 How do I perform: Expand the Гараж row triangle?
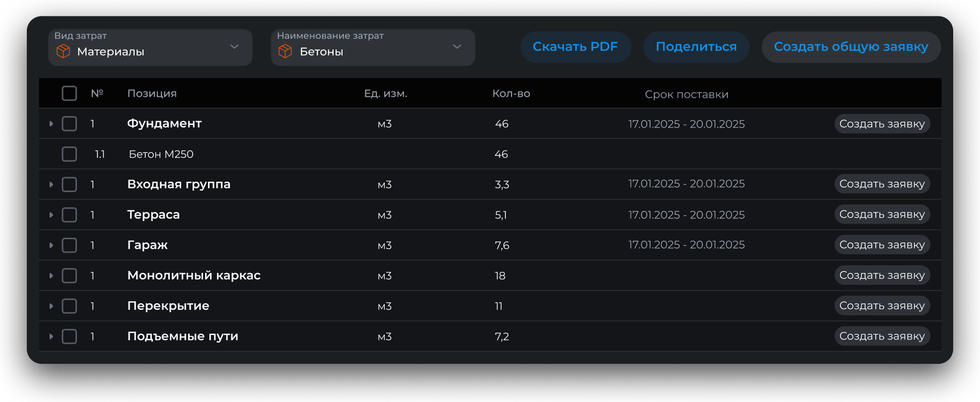(51, 245)
